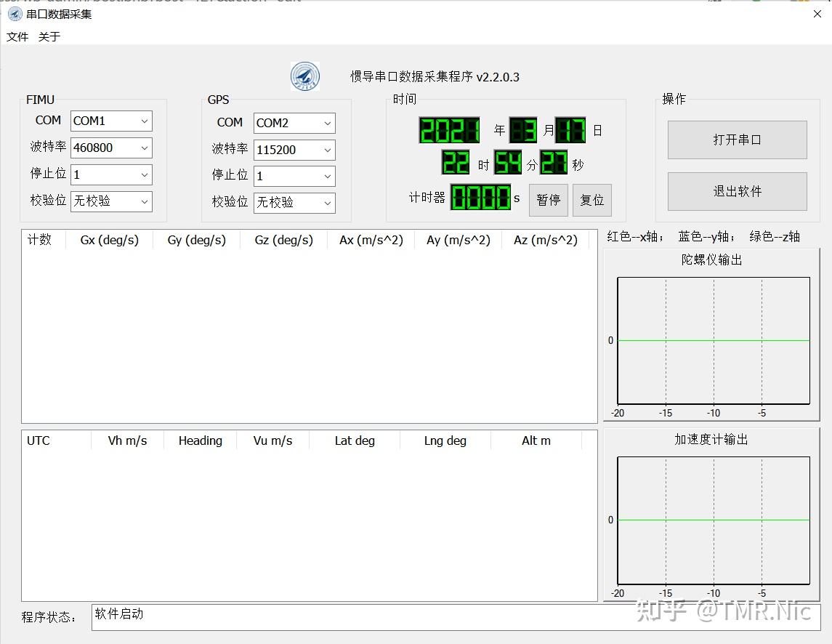Click the day LED display
The image size is (832, 644).
pyautogui.click(x=570, y=130)
